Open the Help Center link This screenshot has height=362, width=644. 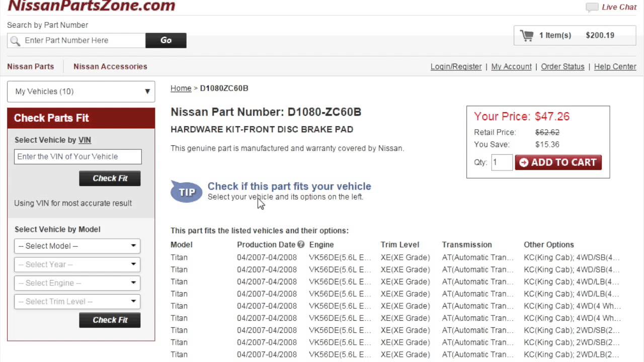pos(615,66)
